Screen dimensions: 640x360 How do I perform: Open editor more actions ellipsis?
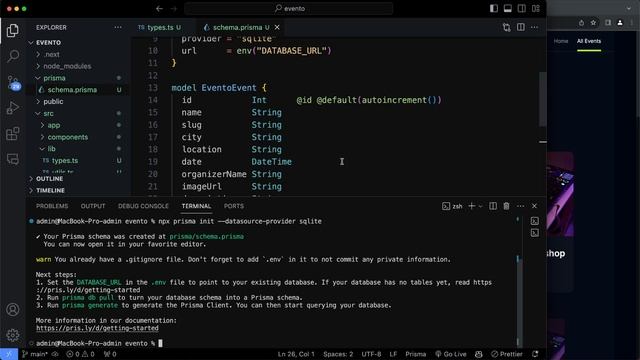tap(534, 27)
